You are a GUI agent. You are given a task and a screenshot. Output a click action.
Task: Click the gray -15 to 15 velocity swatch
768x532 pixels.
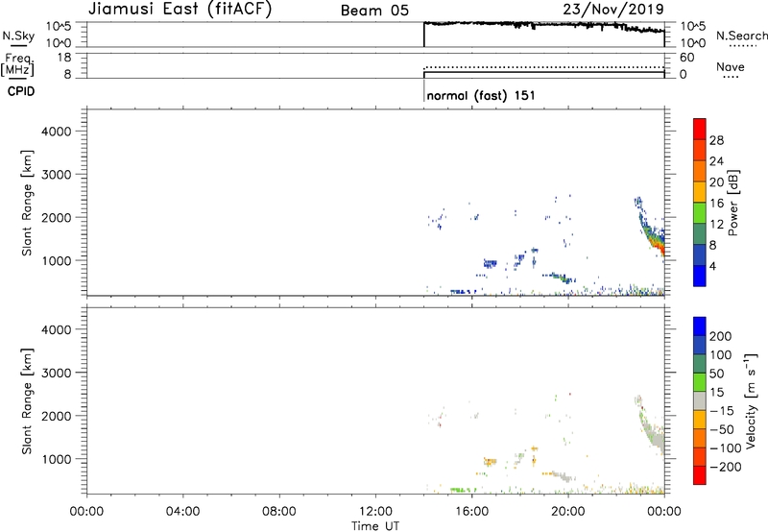(x=700, y=400)
